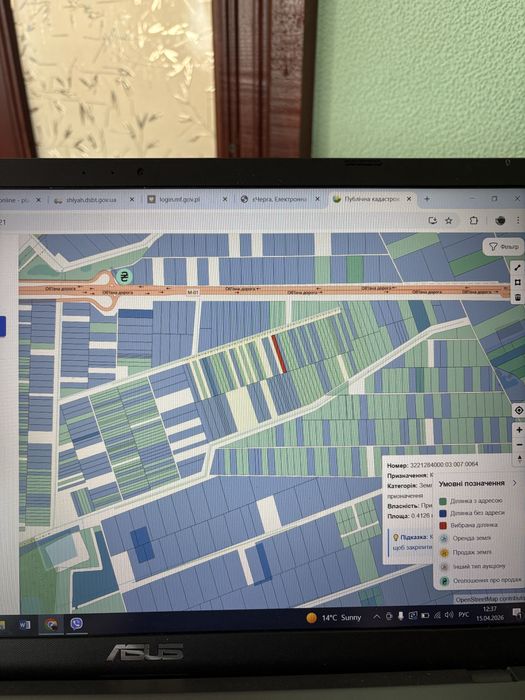Viewport: 525px width, 700px height.
Task: Click the green Ділянка з адресою swatch
Action: pos(443,501)
